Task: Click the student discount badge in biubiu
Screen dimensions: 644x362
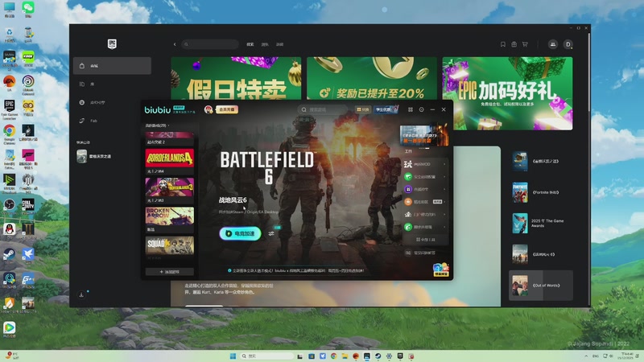Action: click(x=386, y=109)
